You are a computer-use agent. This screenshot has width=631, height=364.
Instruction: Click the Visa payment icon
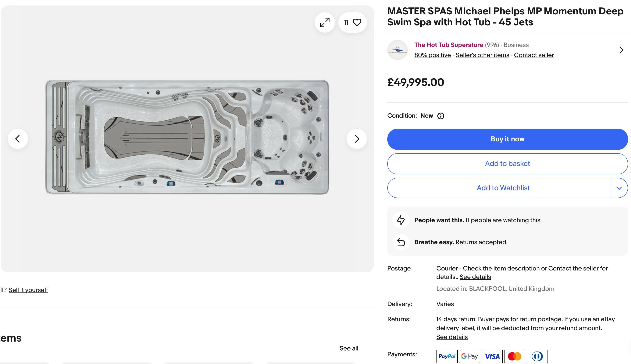492,356
